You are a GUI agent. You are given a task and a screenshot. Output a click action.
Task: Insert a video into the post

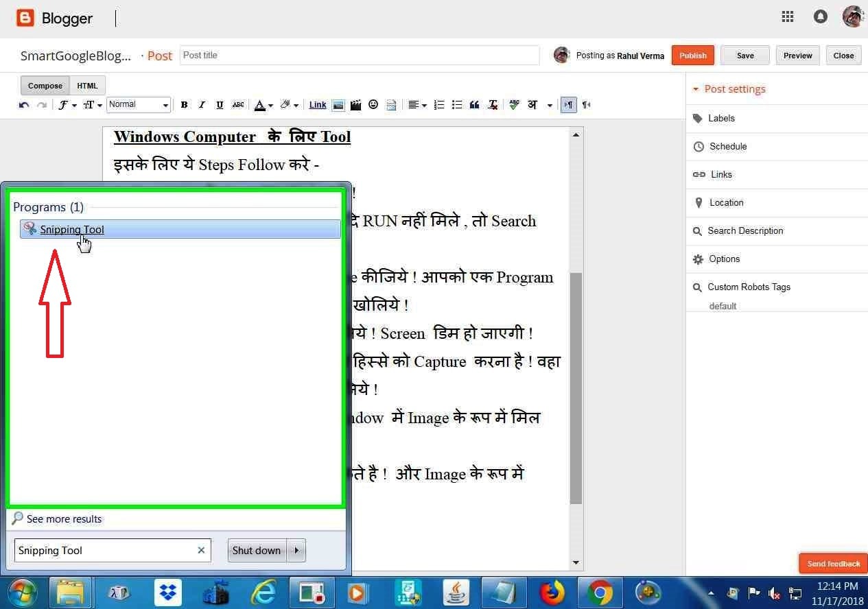(355, 105)
